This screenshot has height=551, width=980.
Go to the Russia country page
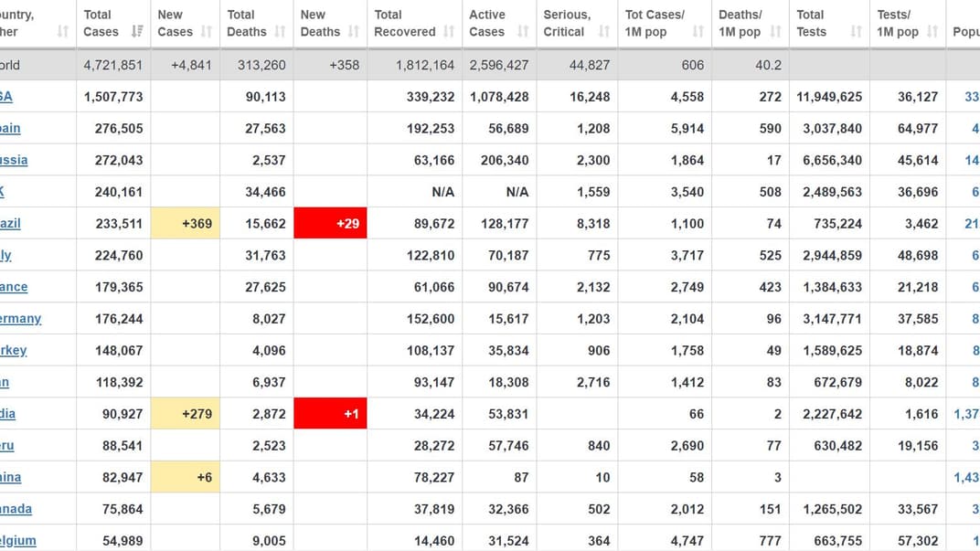[x=14, y=160]
